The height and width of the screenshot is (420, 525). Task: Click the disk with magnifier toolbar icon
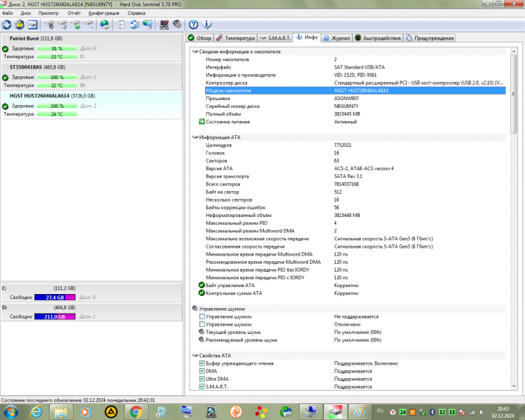point(89,24)
